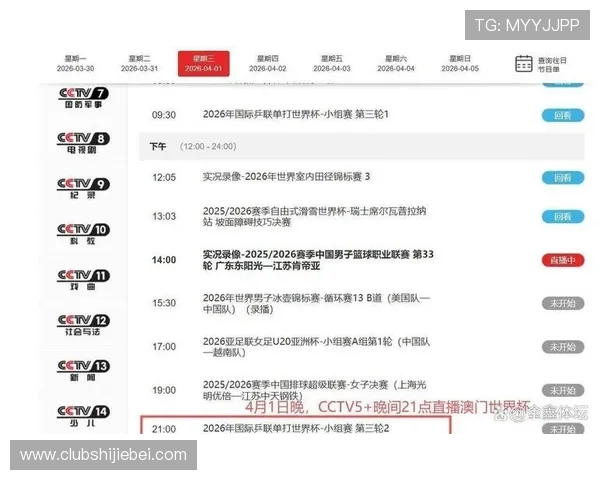Click 未开始 button for 15:30 curling program

point(563,304)
